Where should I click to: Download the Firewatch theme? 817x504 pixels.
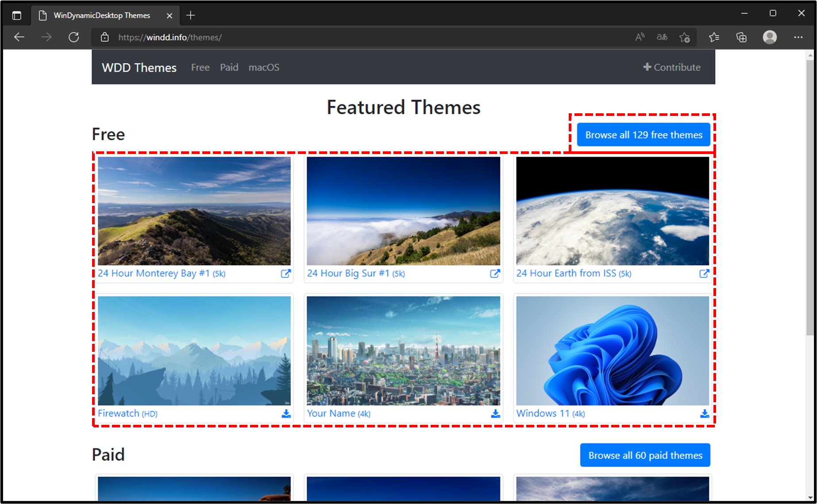(x=286, y=413)
